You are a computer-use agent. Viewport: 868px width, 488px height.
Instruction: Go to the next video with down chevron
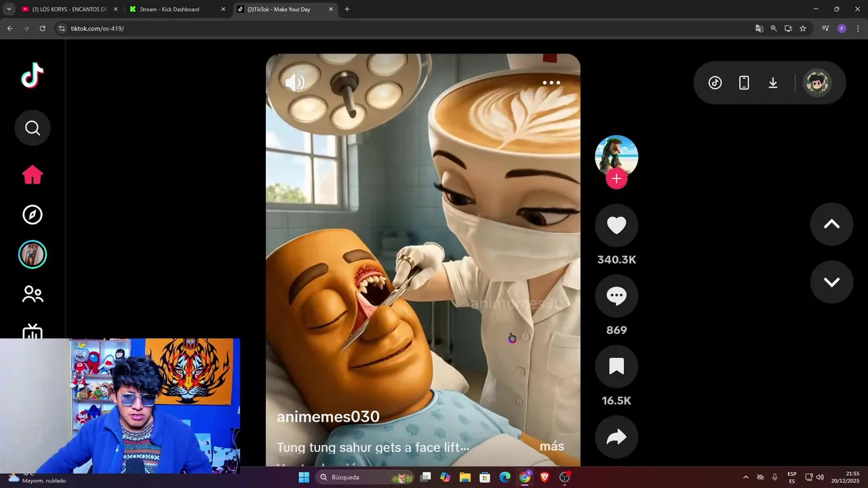pos(831,282)
